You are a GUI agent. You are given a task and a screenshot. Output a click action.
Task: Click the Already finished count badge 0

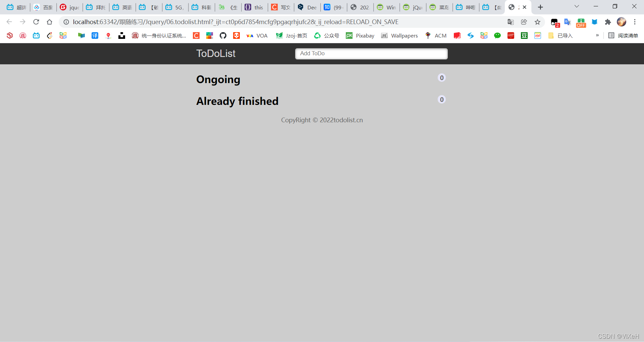point(442,99)
